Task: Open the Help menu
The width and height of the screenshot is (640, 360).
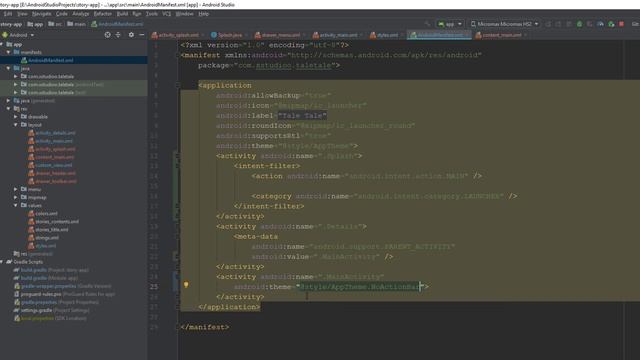Action: (204, 14)
